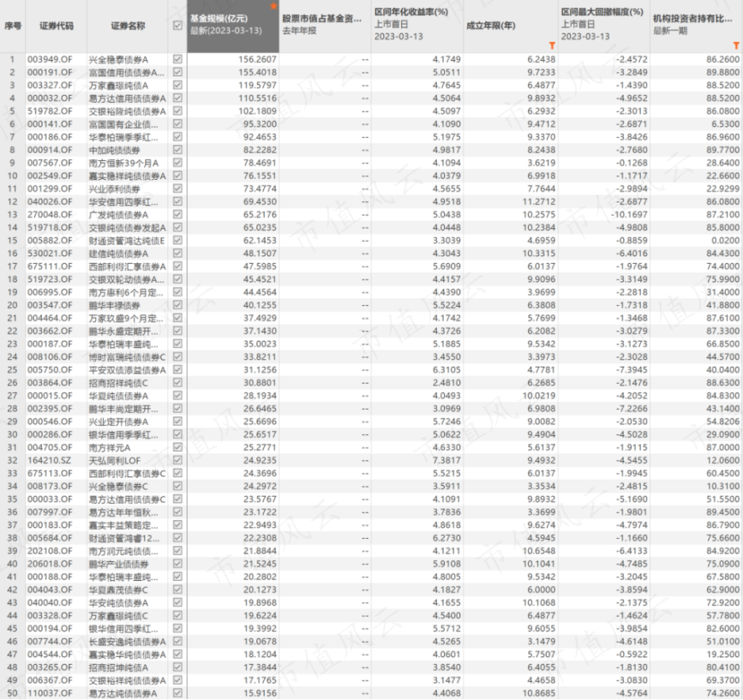743x700 pixels.
Task: Select fund name 财通资管鸿达纯债E
Action: coord(127,240)
